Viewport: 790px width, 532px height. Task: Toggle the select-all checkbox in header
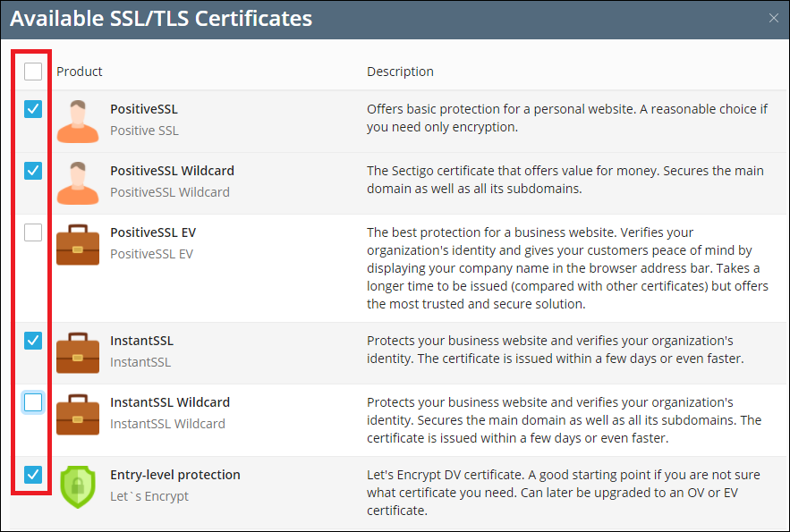33,72
